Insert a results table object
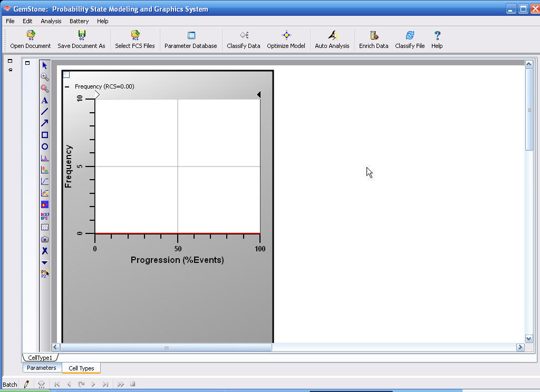This screenshot has height=392, width=540. (x=44, y=227)
